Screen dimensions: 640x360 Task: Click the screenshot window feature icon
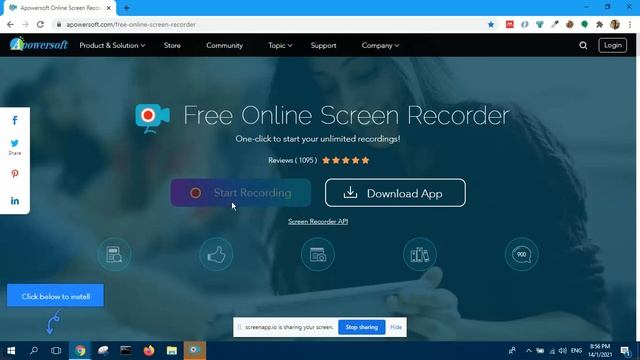pyautogui.click(x=318, y=254)
